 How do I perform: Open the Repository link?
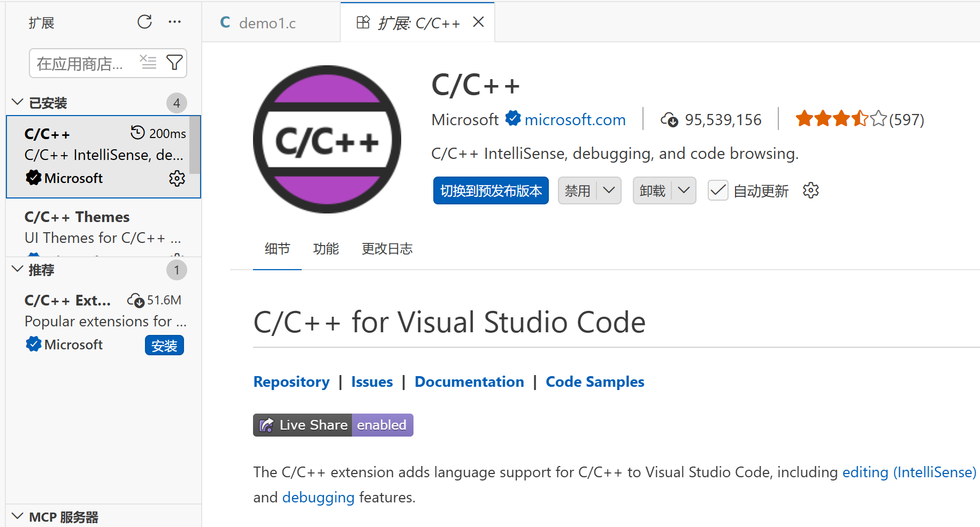click(x=292, y=381)
